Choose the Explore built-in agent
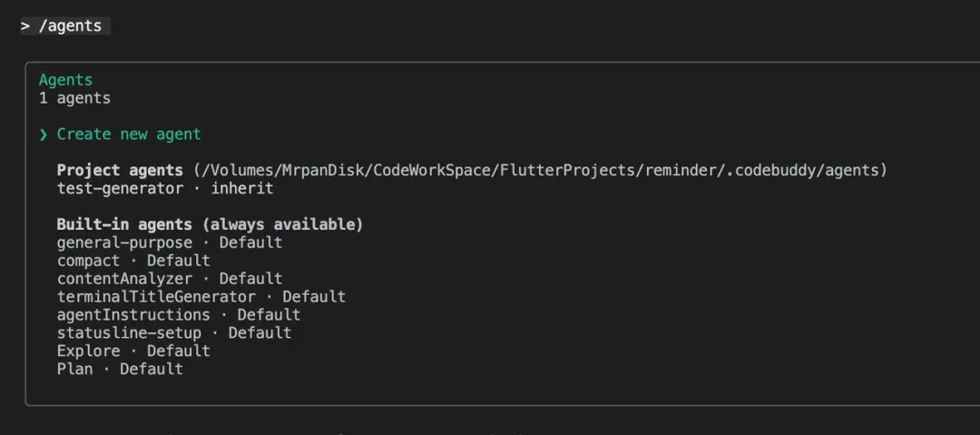 pos(88,351)
